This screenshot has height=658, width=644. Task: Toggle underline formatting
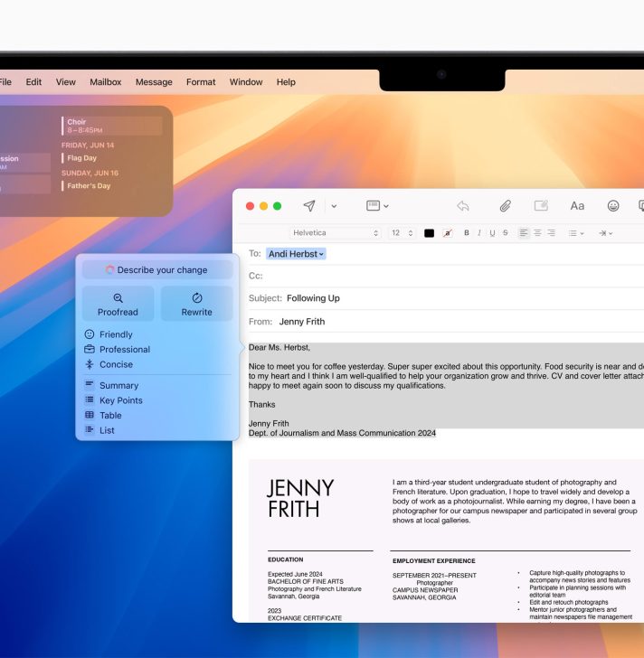pos(492,233)
